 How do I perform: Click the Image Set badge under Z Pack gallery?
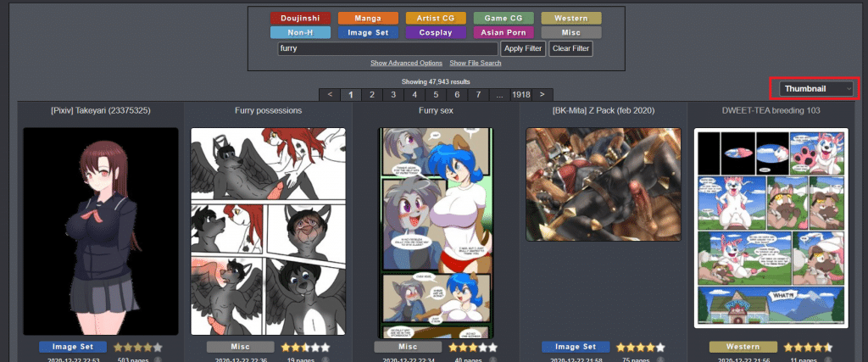pos(576,347)
